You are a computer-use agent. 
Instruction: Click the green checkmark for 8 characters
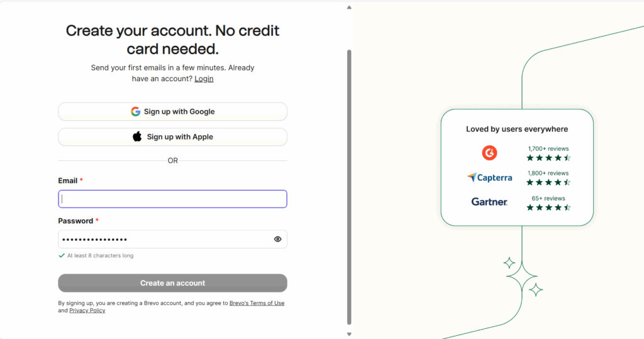(62, 255)
